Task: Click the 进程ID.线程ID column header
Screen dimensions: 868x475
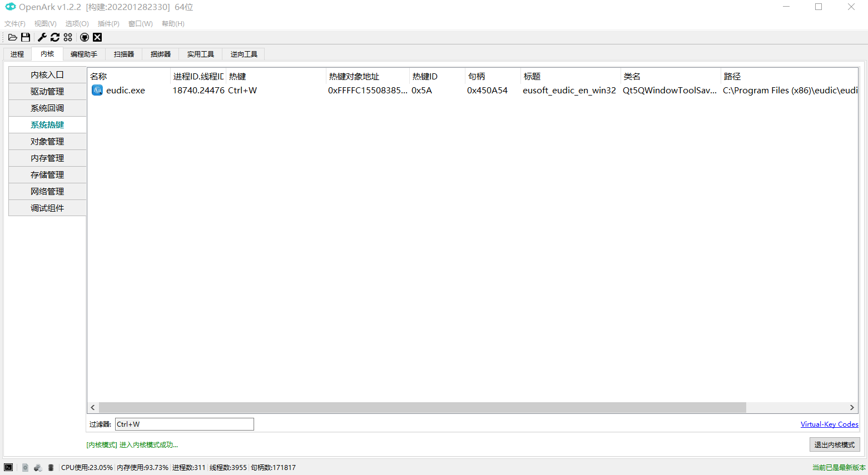Action: pyautogui.click(x=198, y=76)
